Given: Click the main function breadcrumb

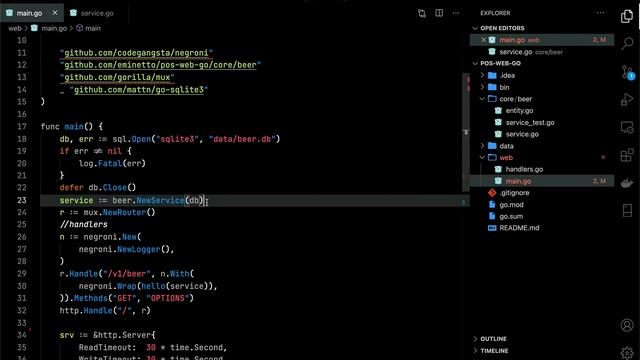Looking at the screenshot, I should 93,28.
